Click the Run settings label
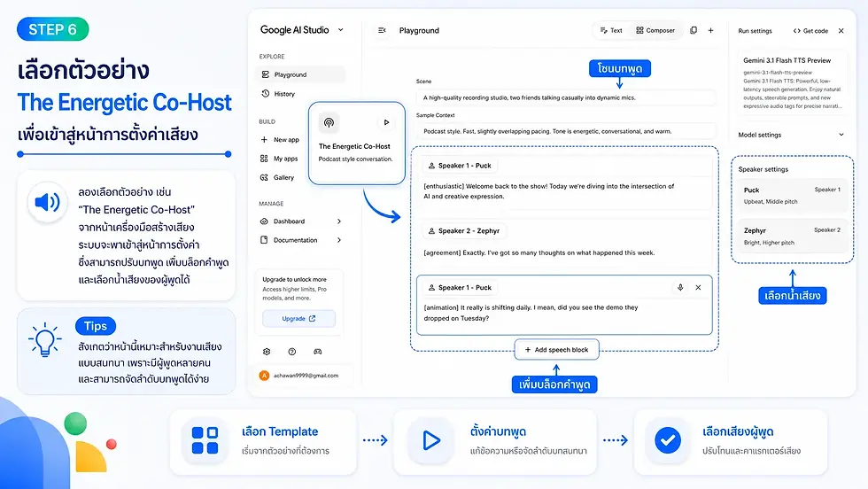Viewport: 868px width, 489px height. [x=755, y=31]
